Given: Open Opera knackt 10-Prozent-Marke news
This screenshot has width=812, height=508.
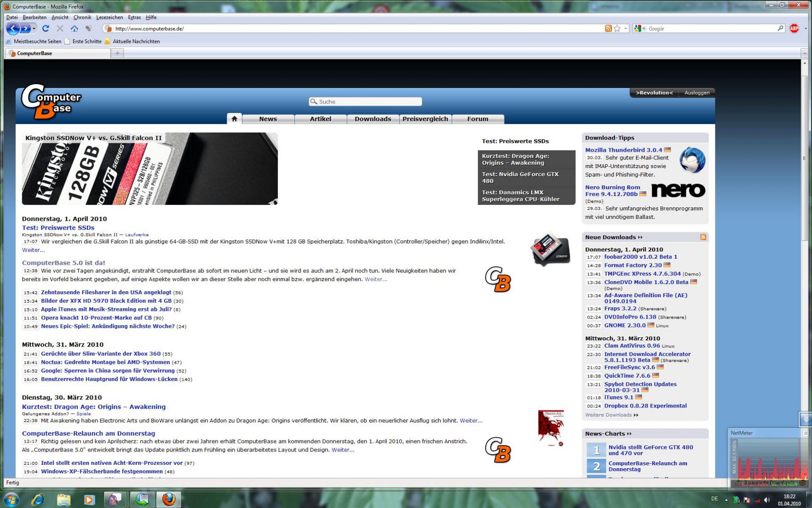Looking at the screenshot, I should click(96, 318).
